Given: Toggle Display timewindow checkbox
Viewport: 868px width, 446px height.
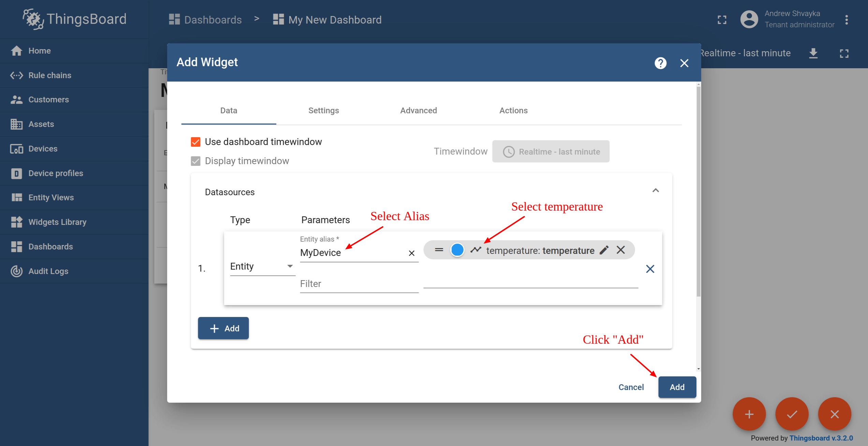Looking at the screenshot, I should 196,161.
